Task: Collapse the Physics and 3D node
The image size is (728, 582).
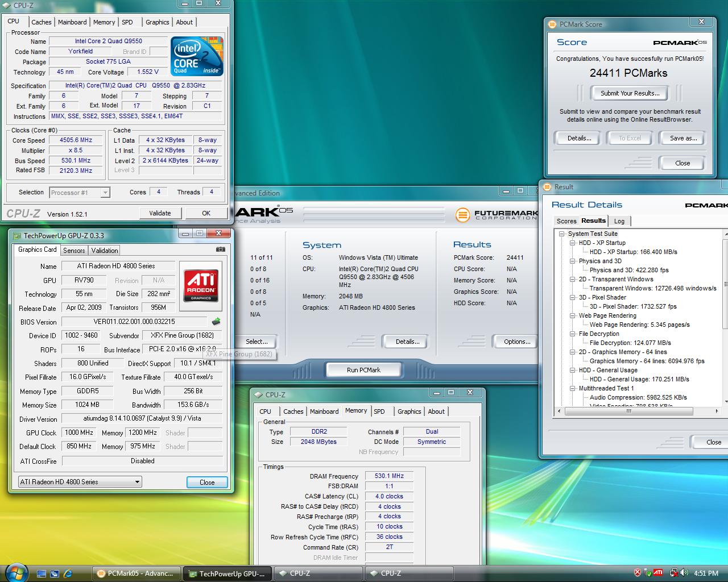Action: click(x=573, y=261)
